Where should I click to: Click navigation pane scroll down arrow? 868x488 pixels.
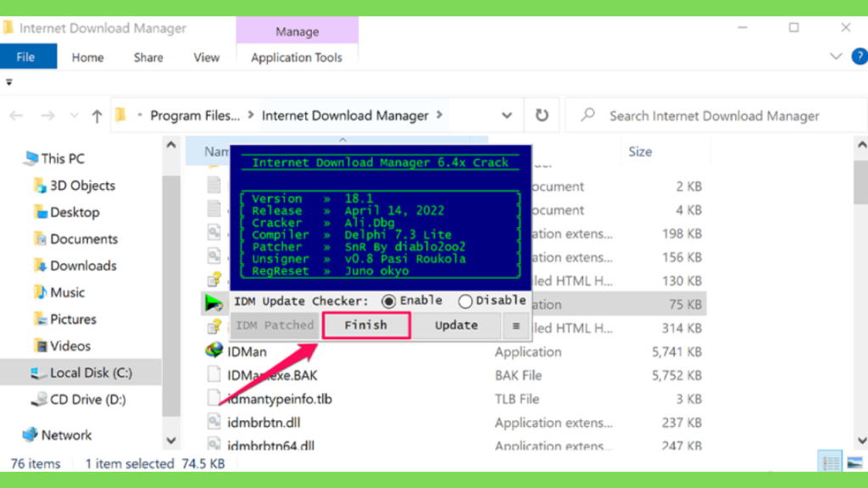coord(171,441)
